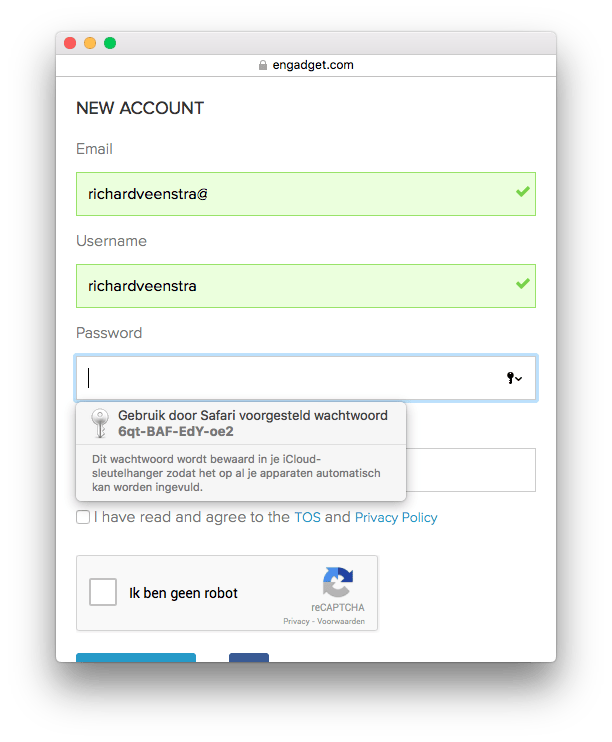Click the green checkmark in the Username field
Image resolution: width=612 pixels, height=742 pixels.
(x=523, y=283)
